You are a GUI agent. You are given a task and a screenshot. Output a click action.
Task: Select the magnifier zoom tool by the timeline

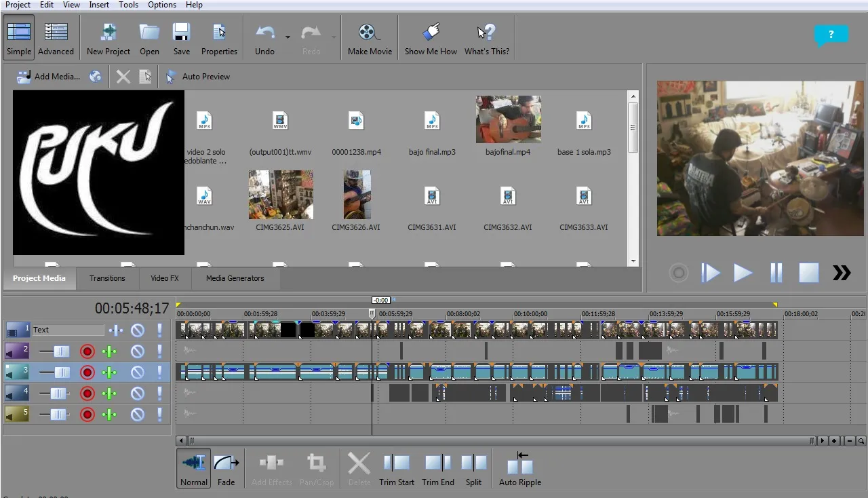(861, 441)
